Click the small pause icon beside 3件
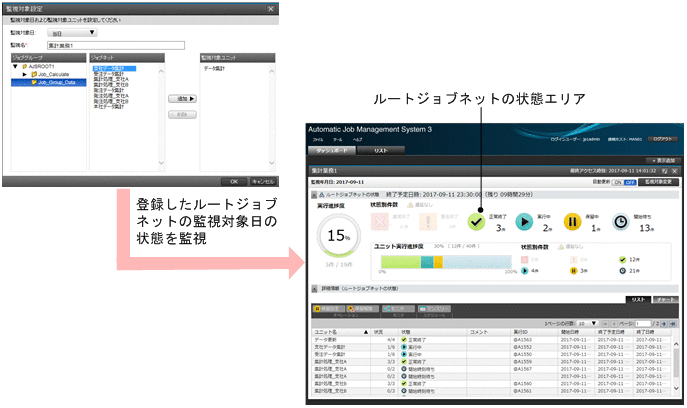The height and width of the screenshot is (408, 687). tap(574, 271)
